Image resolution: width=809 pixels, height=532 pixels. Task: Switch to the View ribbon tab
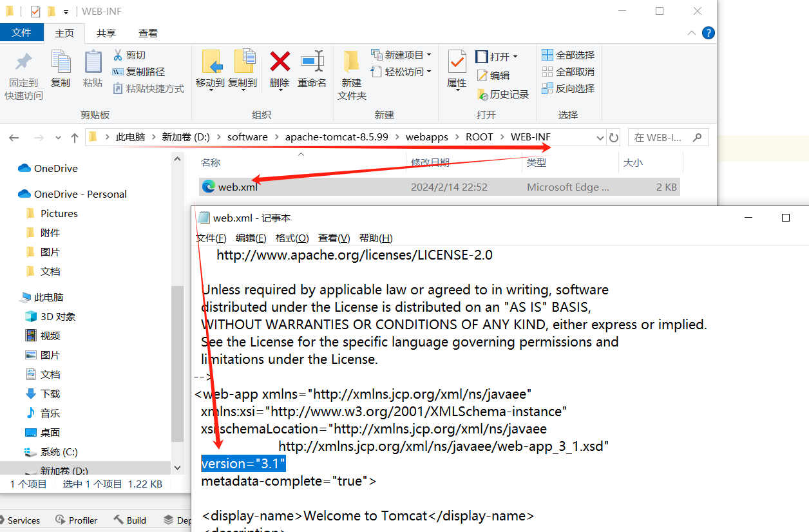pyautogui.click(x=148, y=33)
